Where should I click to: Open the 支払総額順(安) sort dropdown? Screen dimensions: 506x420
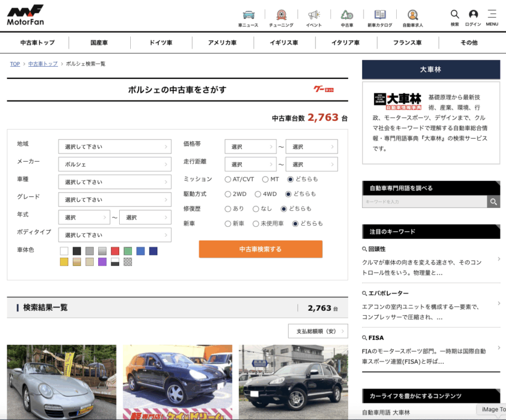(x=318, y=331)
